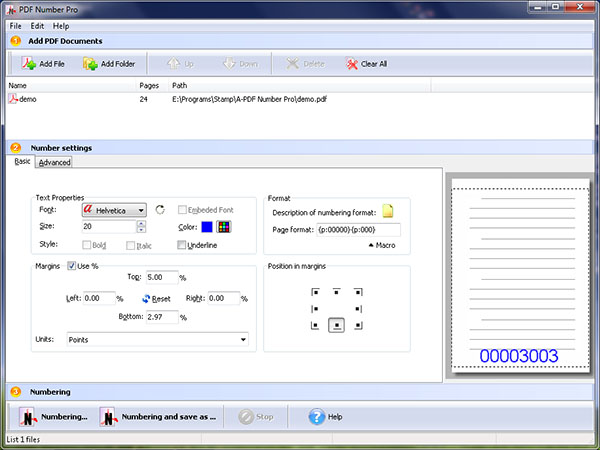Click the Page format field

pyautogui.click(x=358, y=230)
